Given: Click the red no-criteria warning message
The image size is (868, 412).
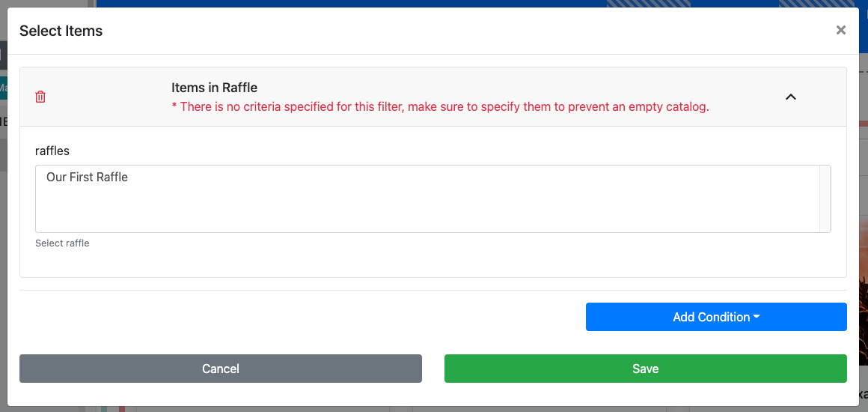Looking at the screenshot, I should point(440,106).
